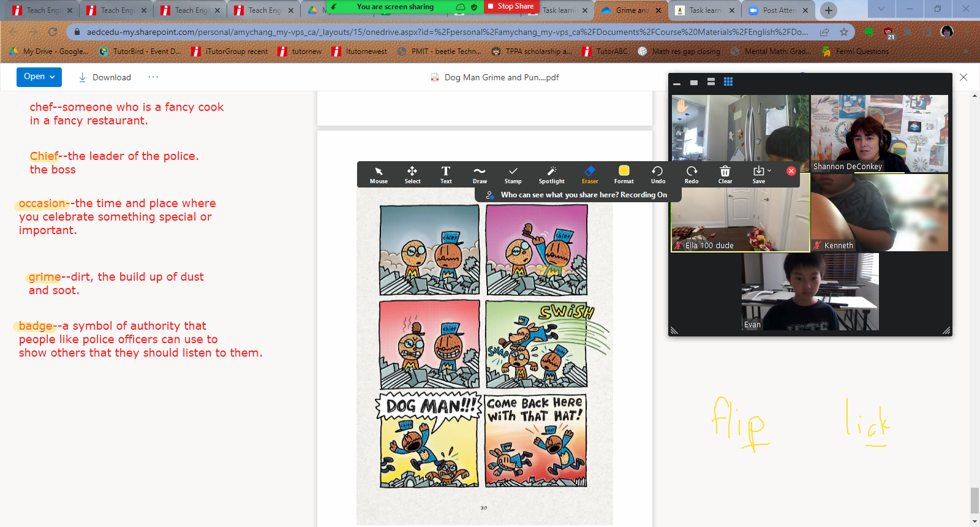This screenshot has width=980, height=527.
Task: Switch to the first Teach Engl tab
Action: 43,10
